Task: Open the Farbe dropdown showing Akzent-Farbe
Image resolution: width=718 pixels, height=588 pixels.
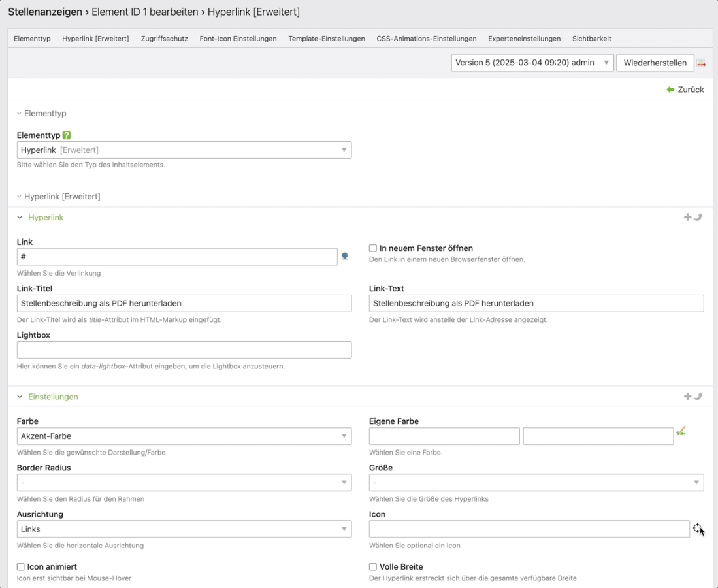Action: 184,436
